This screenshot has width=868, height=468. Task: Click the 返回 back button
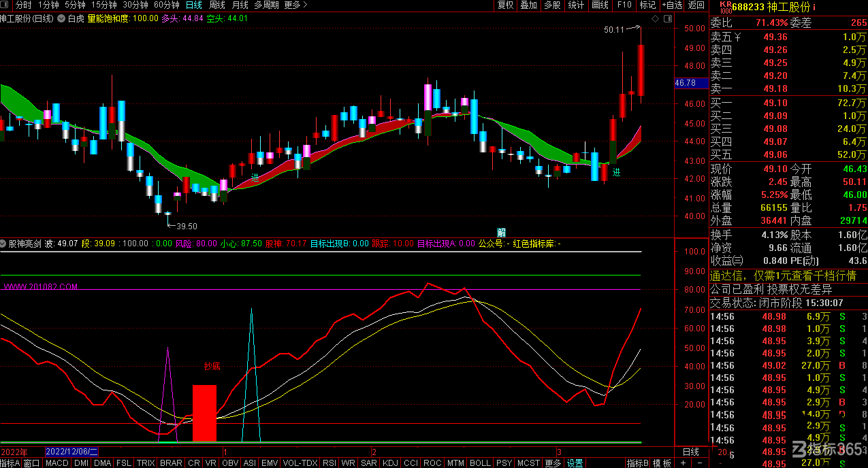tap(696, 5)
